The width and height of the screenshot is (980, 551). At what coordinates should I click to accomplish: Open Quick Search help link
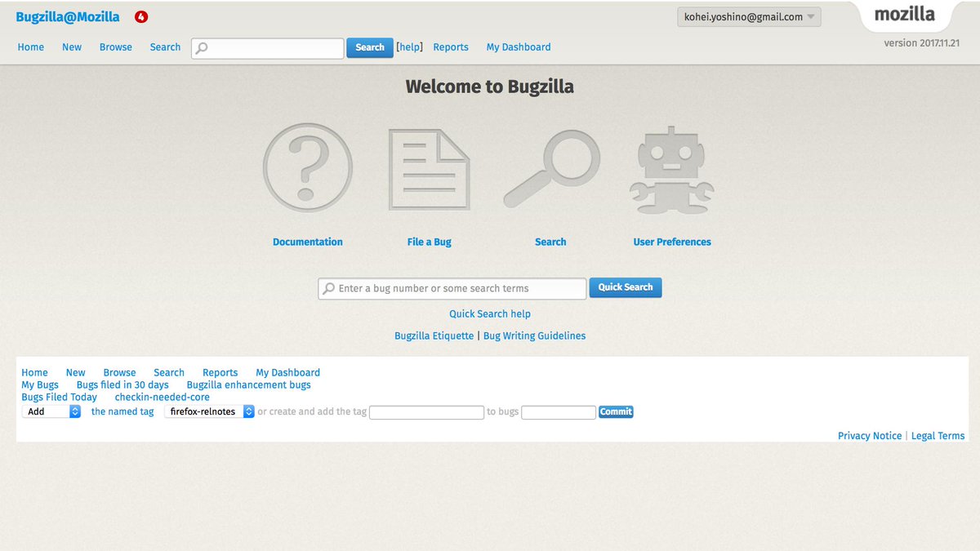tap(490, 313)
